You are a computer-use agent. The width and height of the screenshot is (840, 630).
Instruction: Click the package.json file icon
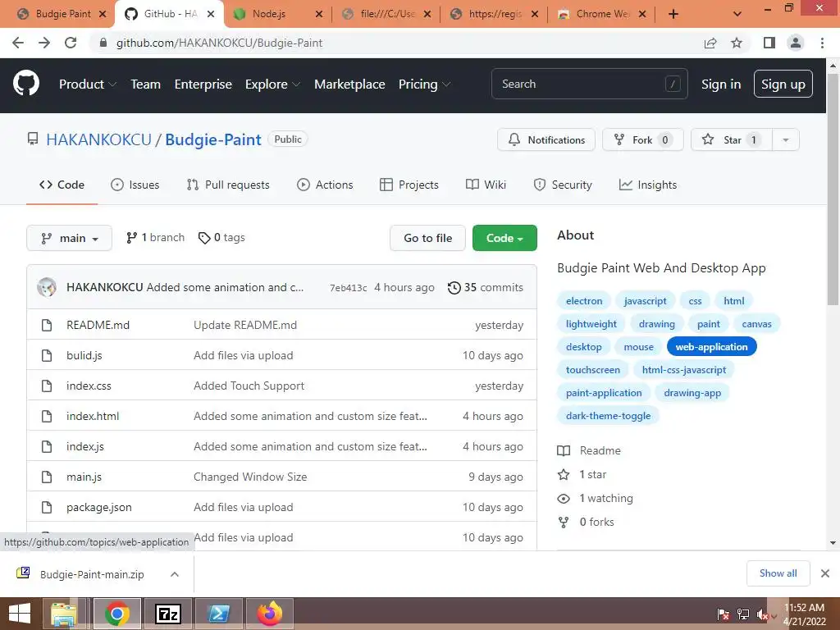(x=47, y=507)
